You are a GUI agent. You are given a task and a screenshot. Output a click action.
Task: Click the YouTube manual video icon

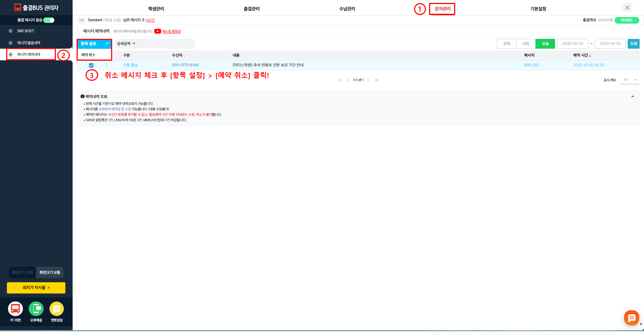158,31
